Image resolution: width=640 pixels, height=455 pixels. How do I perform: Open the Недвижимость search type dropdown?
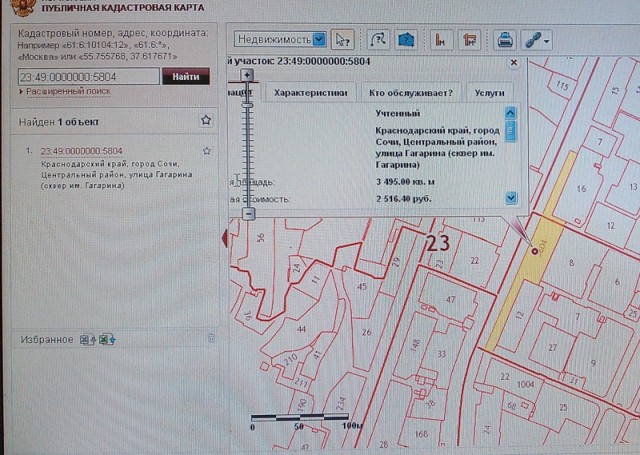point(319,40)
